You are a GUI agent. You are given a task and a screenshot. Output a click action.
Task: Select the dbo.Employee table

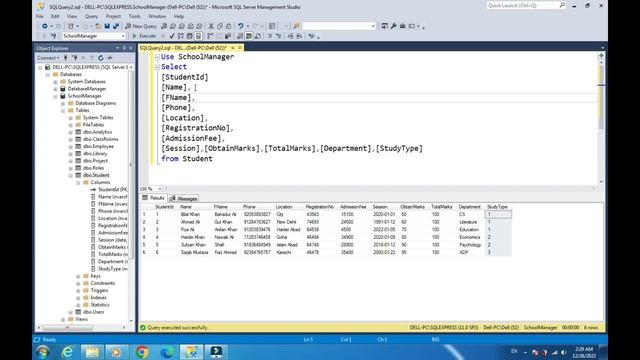coord(98,147)
